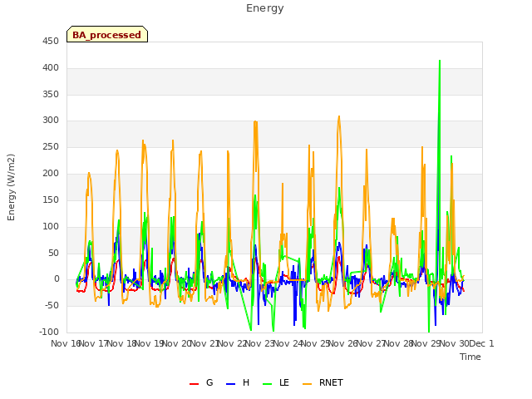Screen dimensions: 532x399
Task: Click the BA_processed label box
Action: (x=107, y=34)
